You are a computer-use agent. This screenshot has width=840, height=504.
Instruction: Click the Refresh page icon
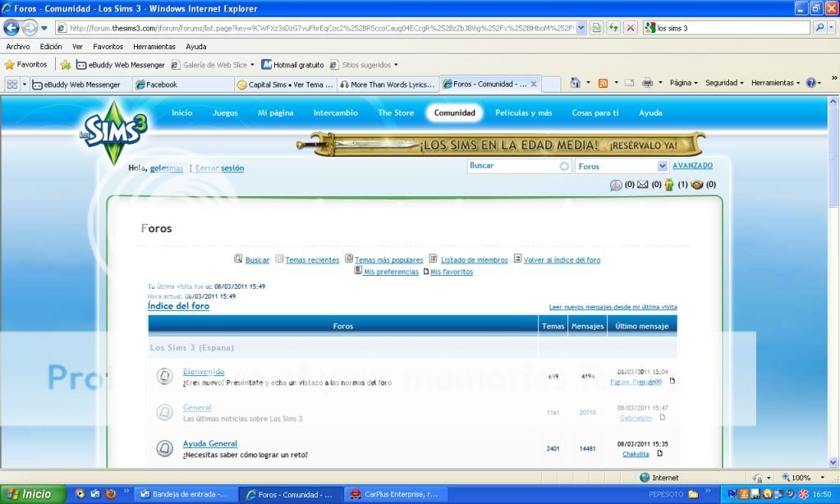pyautogui.click(x=613, y=27)
